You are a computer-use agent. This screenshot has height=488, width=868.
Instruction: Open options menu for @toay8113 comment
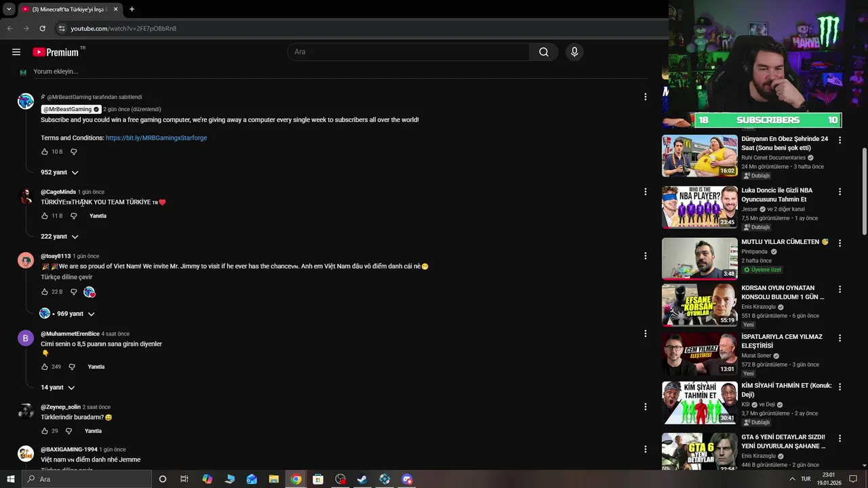pyautogui.click(x=645, y=256)
